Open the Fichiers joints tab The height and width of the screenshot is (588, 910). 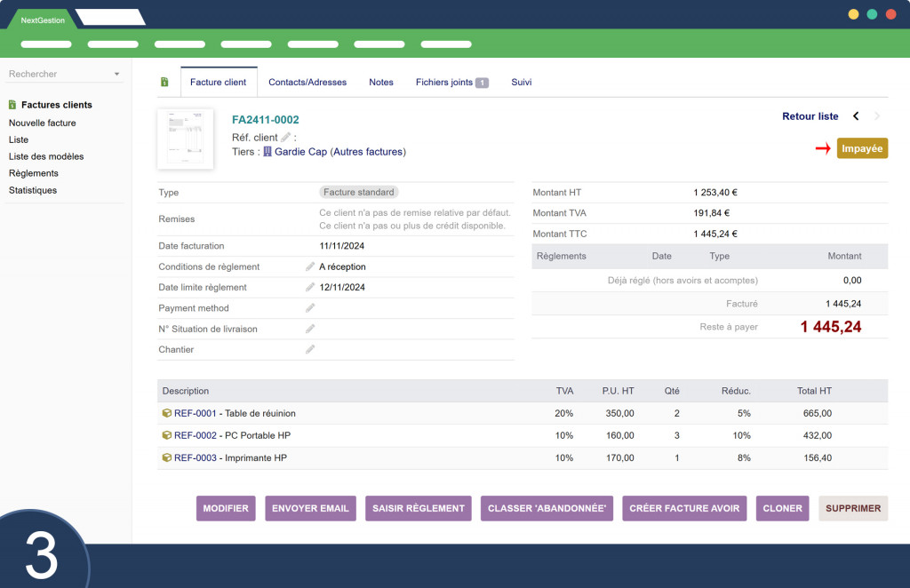click(x=451, y=82)
